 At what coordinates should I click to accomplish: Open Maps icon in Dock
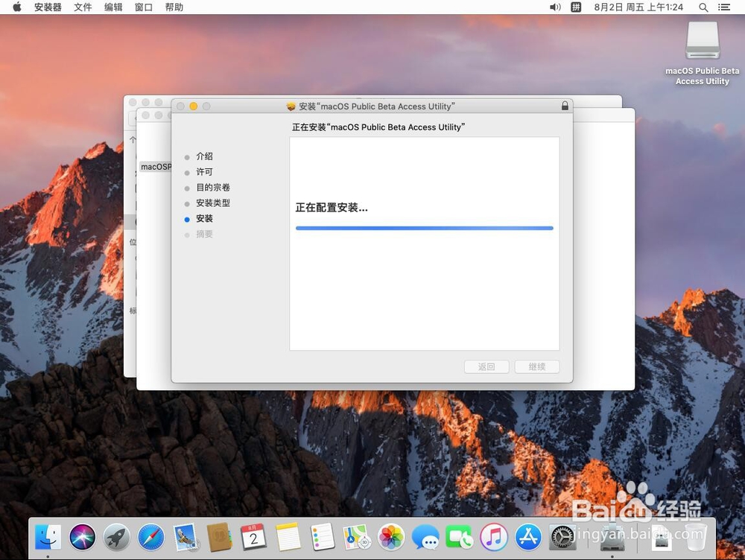[357, 537]
